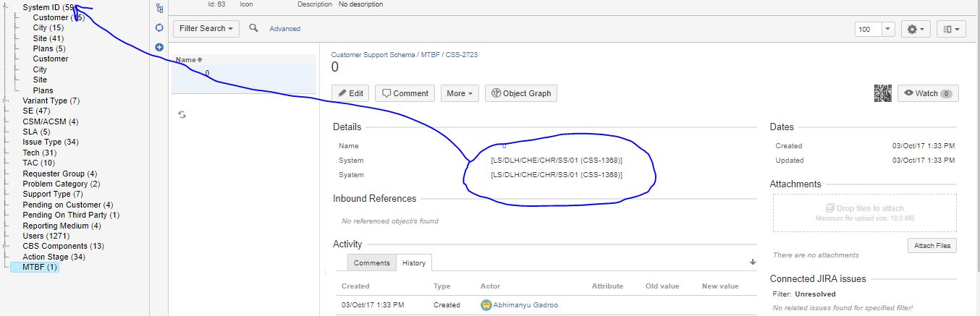Click the Edit button
The height and width of the screenshot is (316, 980).
point(351,93)
